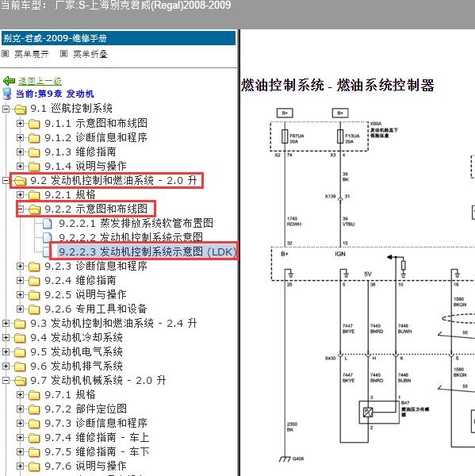Click folder icon of 9.1.2 诊断信息和程序
Screen dimensions: 475x476
tap(34, 138)
